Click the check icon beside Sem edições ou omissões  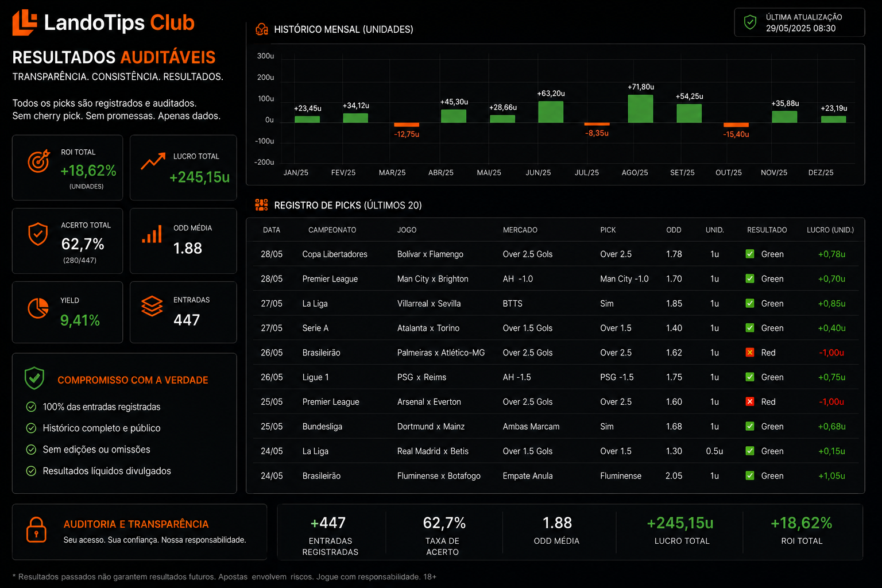(x=31, y=450)
